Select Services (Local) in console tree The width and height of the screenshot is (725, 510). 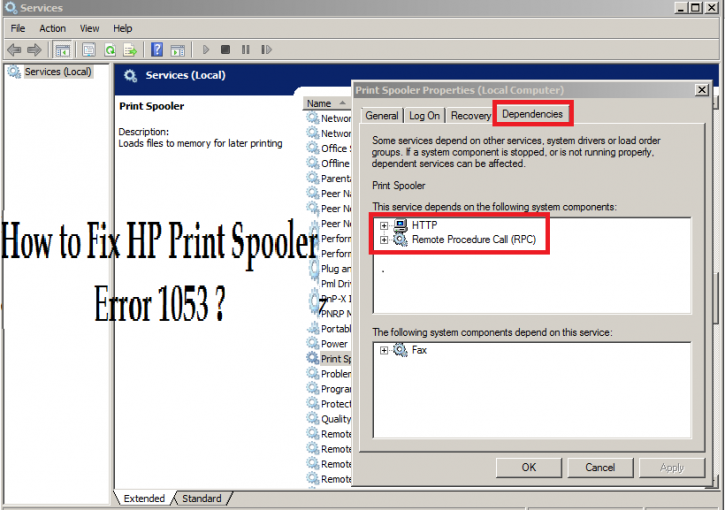pyautogui.click(x=58, y=72)
